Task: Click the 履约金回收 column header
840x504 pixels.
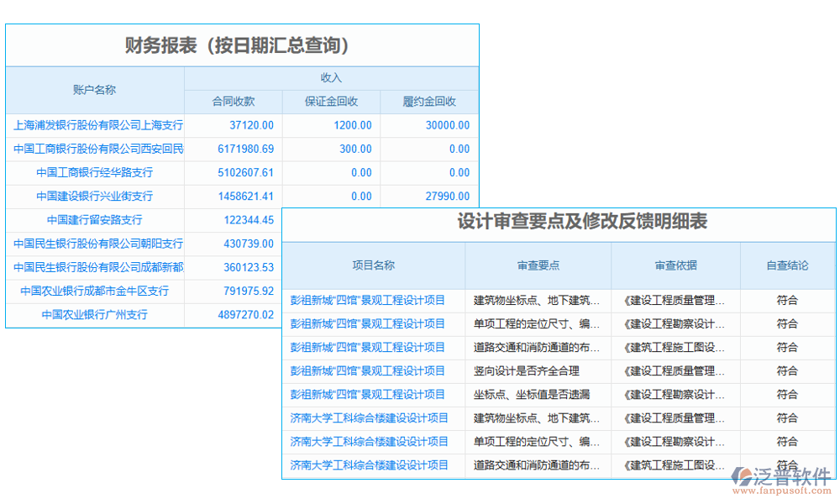Action: 429,101
